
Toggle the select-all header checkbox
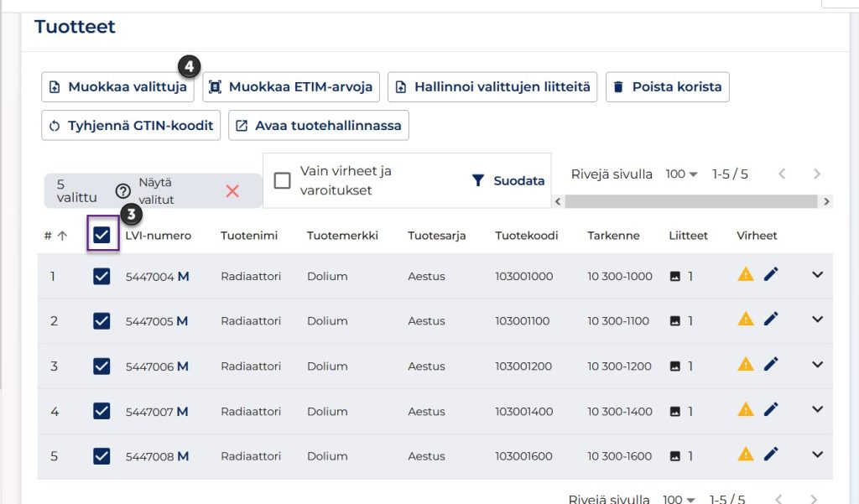coord(102,236)
